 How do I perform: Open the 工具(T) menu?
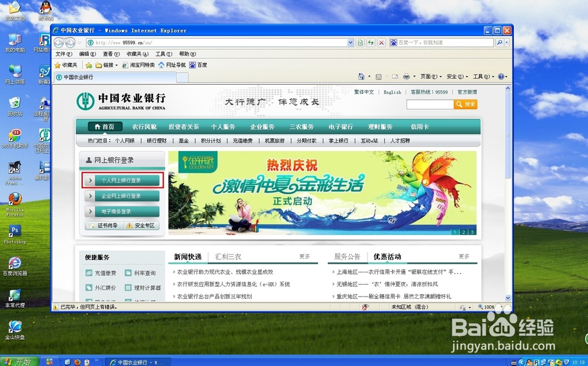[164, 54]
